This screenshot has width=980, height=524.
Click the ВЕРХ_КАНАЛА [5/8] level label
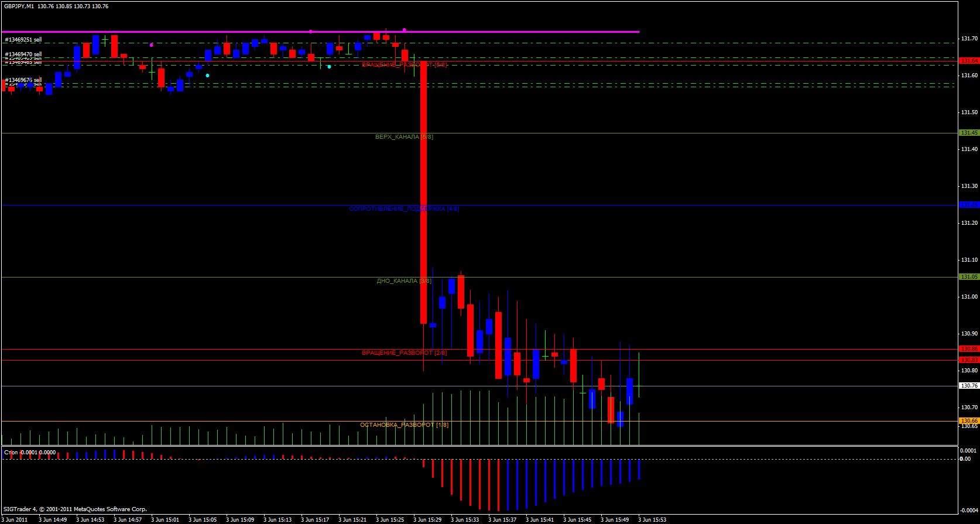point(404,137)
